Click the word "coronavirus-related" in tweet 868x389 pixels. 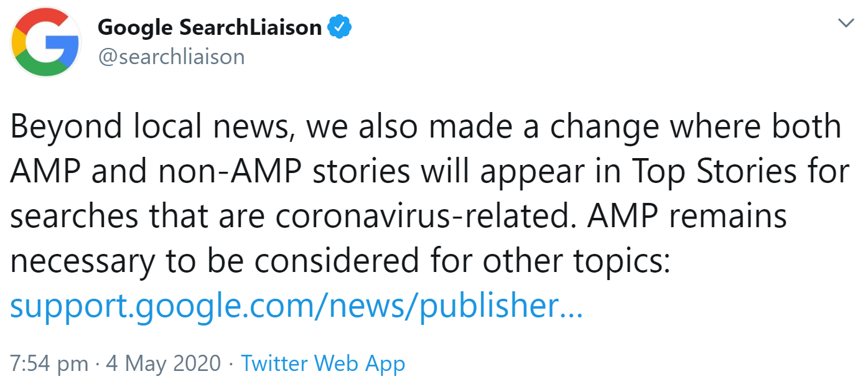coord(425,217)
